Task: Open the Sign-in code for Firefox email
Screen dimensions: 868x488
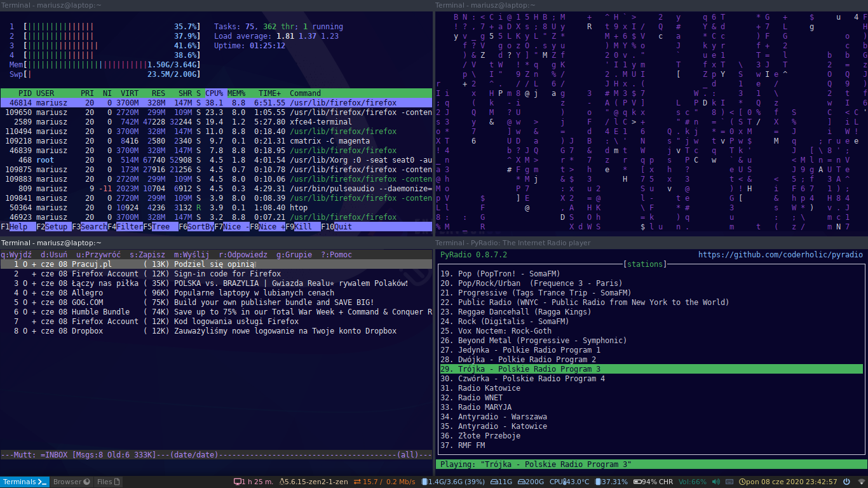Action: (x=216, y=274)
